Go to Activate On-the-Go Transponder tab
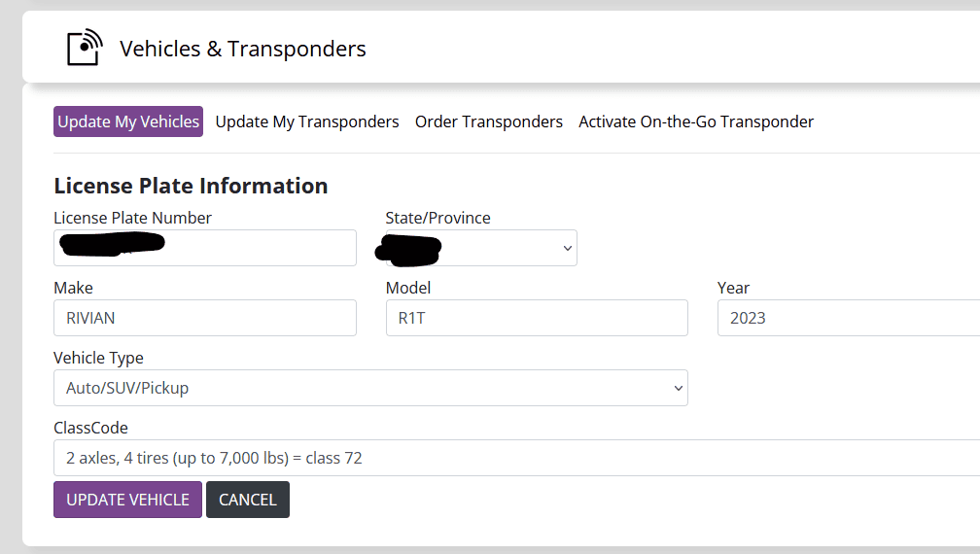The height and width of the screenshot is (554, 980). coord(696,121)
